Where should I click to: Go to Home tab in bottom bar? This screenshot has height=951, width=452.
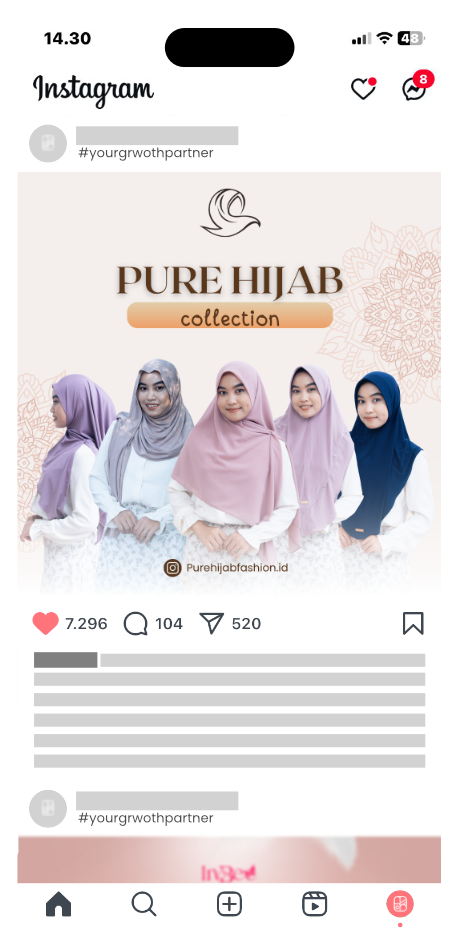click(x=59, y=904)
